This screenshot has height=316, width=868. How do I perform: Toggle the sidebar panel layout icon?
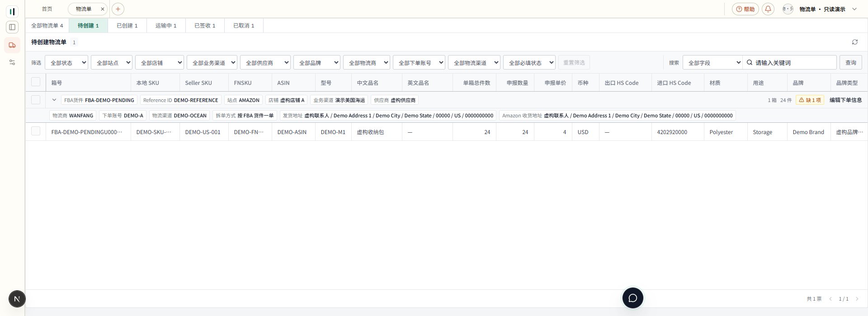coord(12,27)
